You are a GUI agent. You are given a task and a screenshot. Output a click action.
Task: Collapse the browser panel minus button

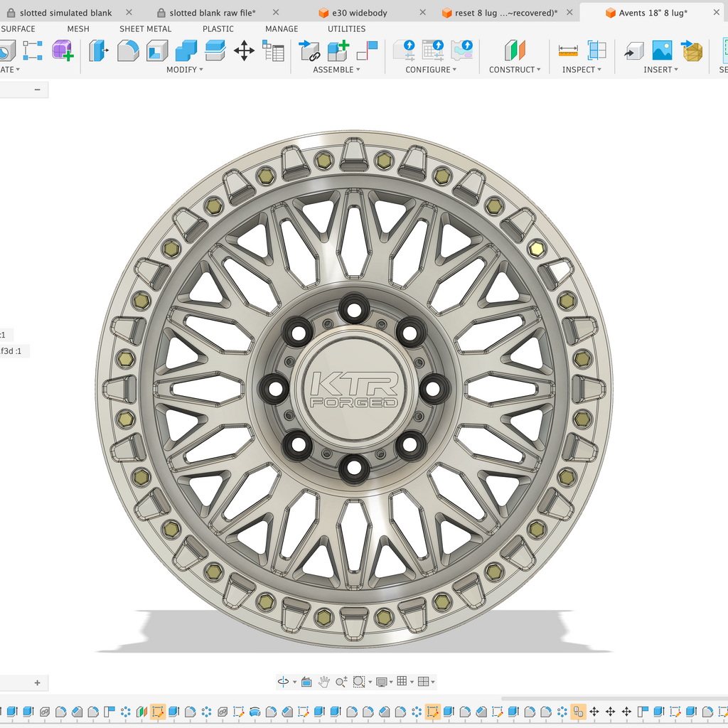(37, 90)
